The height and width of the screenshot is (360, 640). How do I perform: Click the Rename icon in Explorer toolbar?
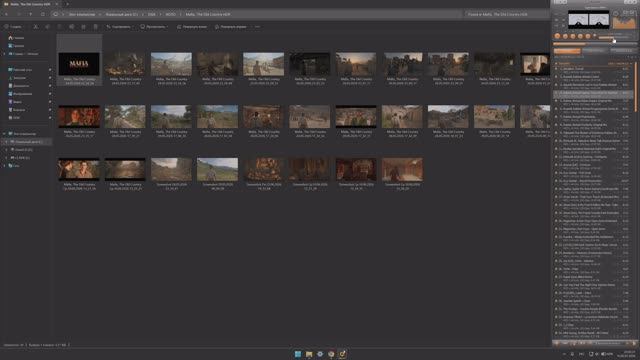[x=71, y=27]
